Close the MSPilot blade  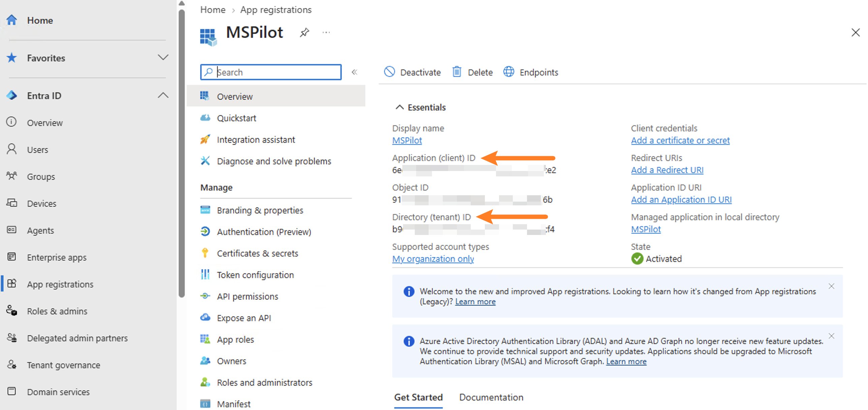[856, 33]
